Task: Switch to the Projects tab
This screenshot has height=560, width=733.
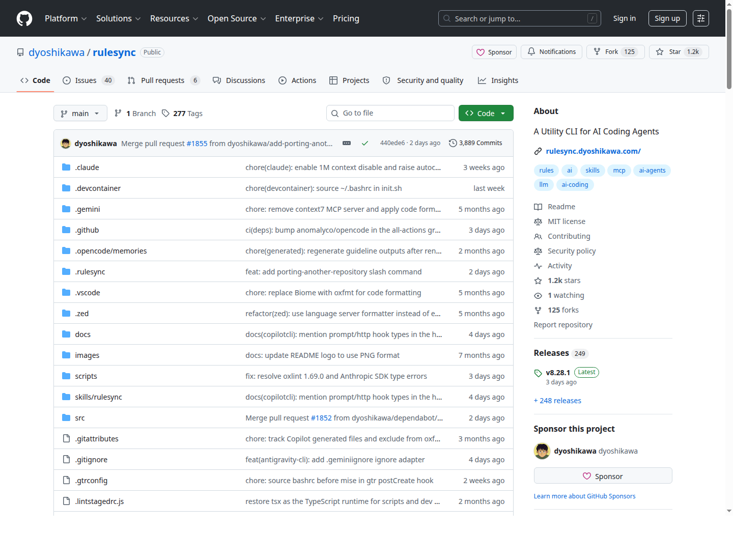Action: pos(349,80)
